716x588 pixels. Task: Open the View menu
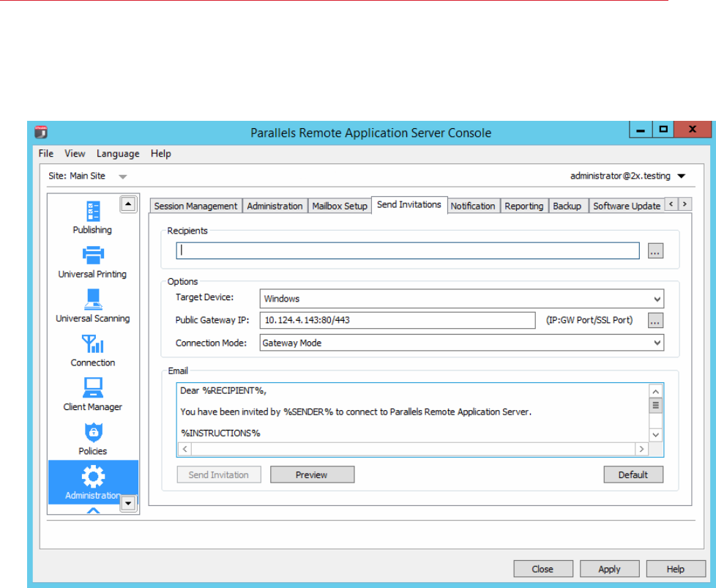75,154
